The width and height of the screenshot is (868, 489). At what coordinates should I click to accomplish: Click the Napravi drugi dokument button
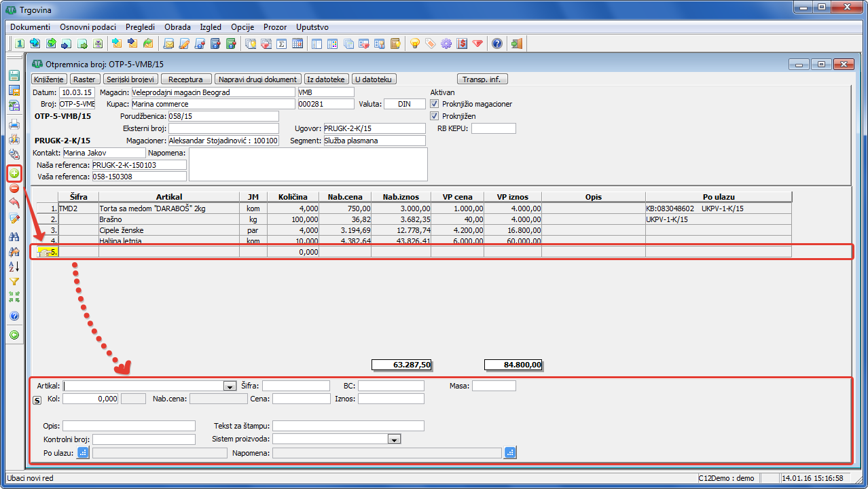pos(257,79)
